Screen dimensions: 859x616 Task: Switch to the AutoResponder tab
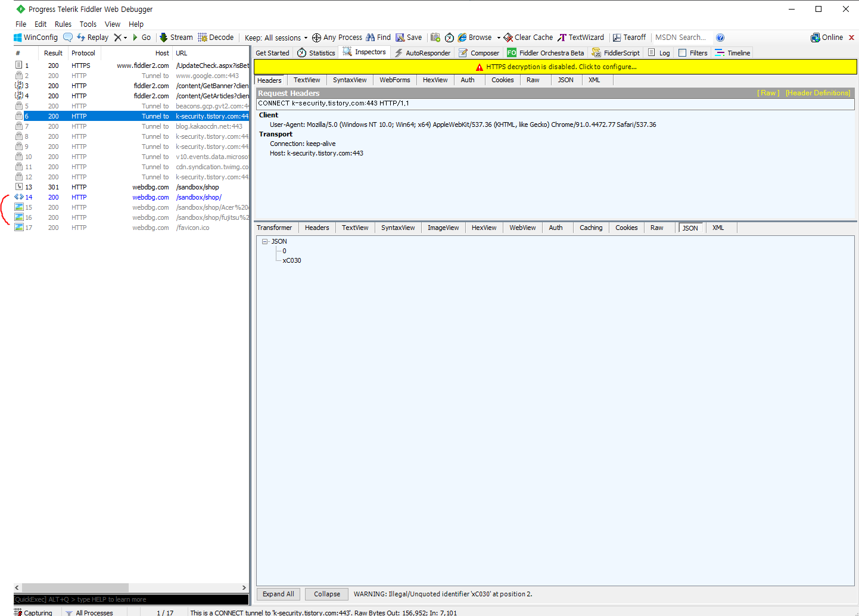422,53
